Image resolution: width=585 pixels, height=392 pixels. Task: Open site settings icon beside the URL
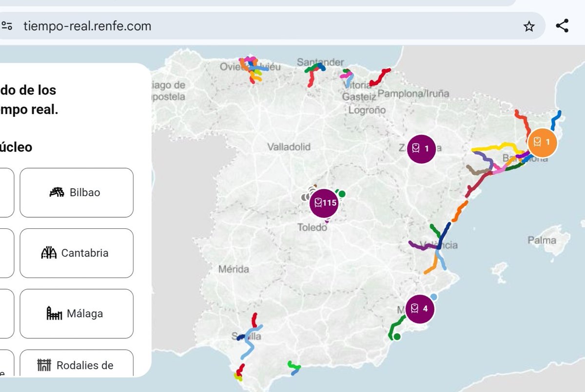(x=7, y=26)
